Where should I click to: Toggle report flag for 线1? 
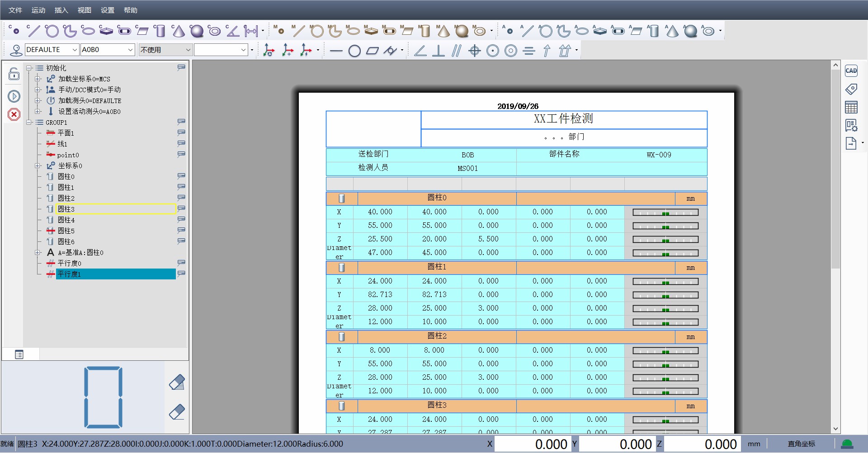(181, 143)
